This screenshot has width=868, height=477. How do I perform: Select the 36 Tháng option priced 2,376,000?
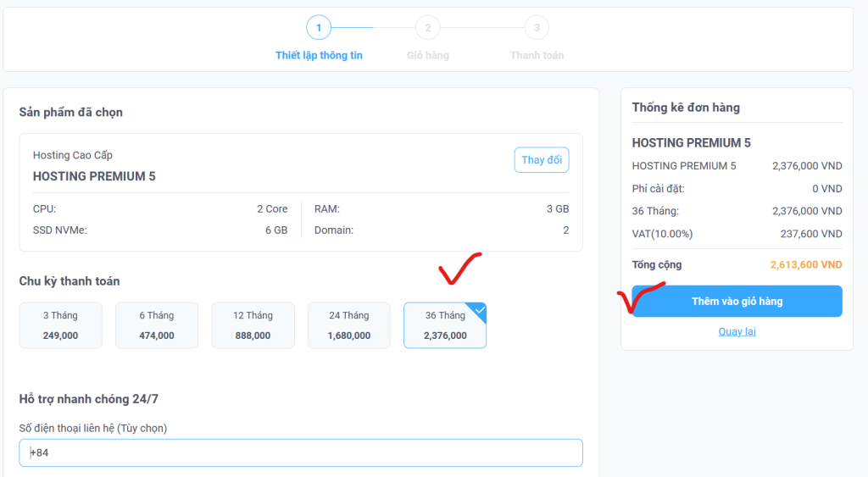tap(445, 326)
